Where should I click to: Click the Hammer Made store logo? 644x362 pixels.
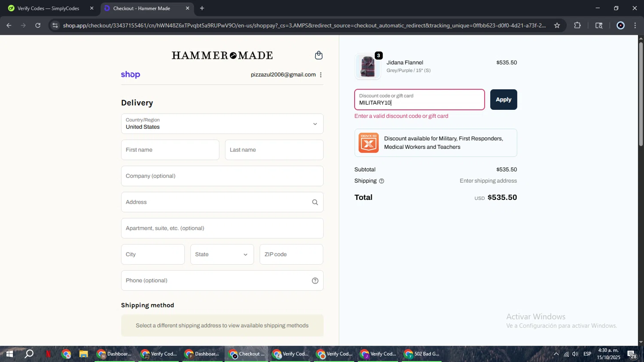(x=222, y=55)
